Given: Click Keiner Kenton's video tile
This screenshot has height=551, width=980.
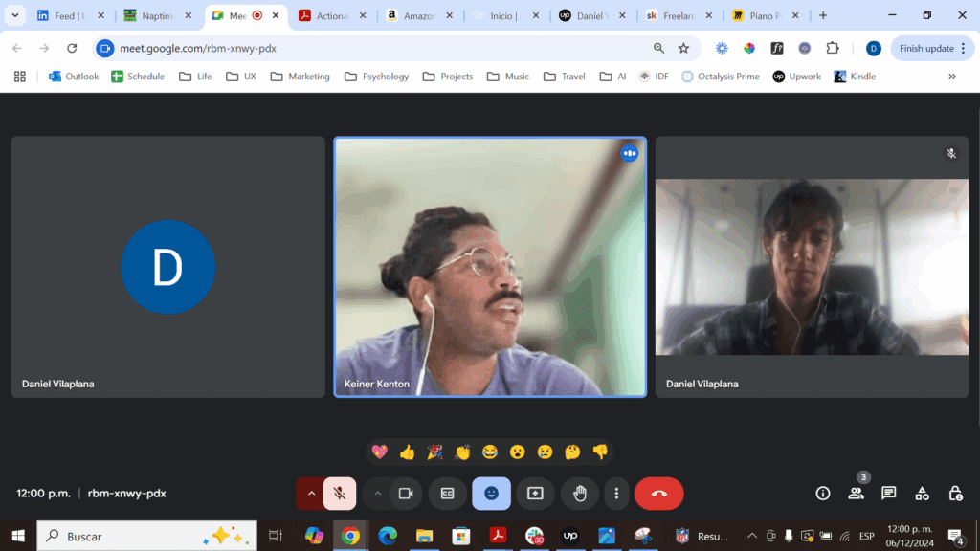Looking at the screenshot, I should click(x=490, y=267).
